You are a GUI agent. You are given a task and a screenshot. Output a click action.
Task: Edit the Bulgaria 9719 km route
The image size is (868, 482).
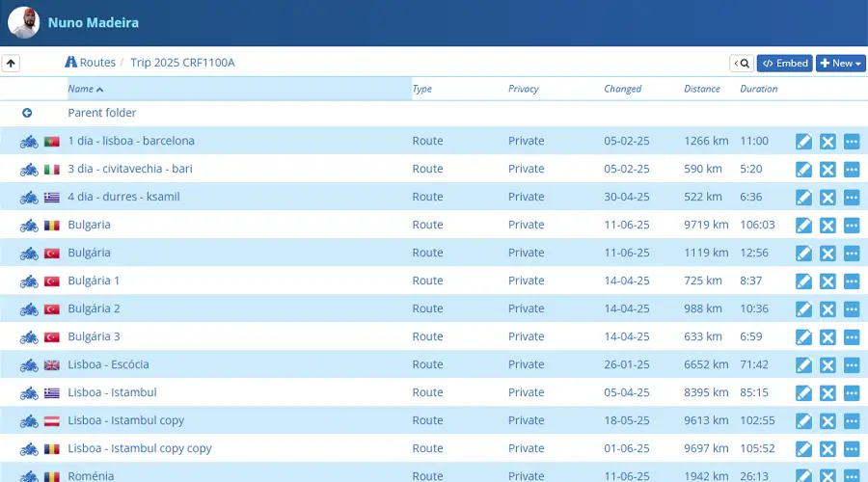pyautogui.click(x=803, y=226)
